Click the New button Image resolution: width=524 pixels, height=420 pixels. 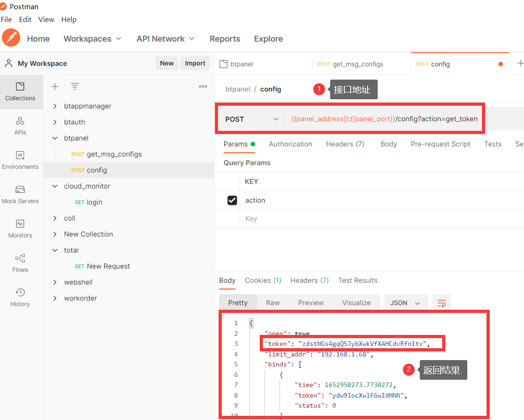(167, 63)
